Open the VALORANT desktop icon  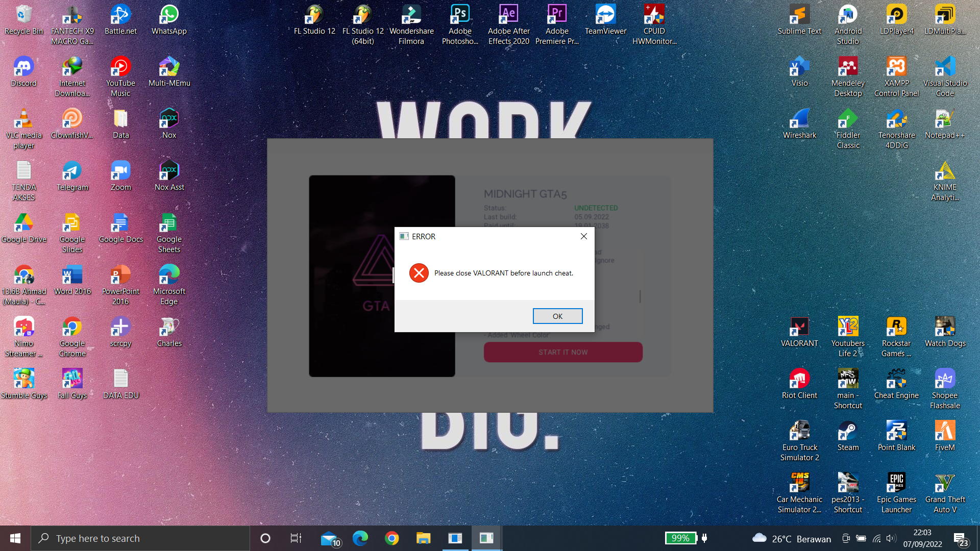click(799, 332)
